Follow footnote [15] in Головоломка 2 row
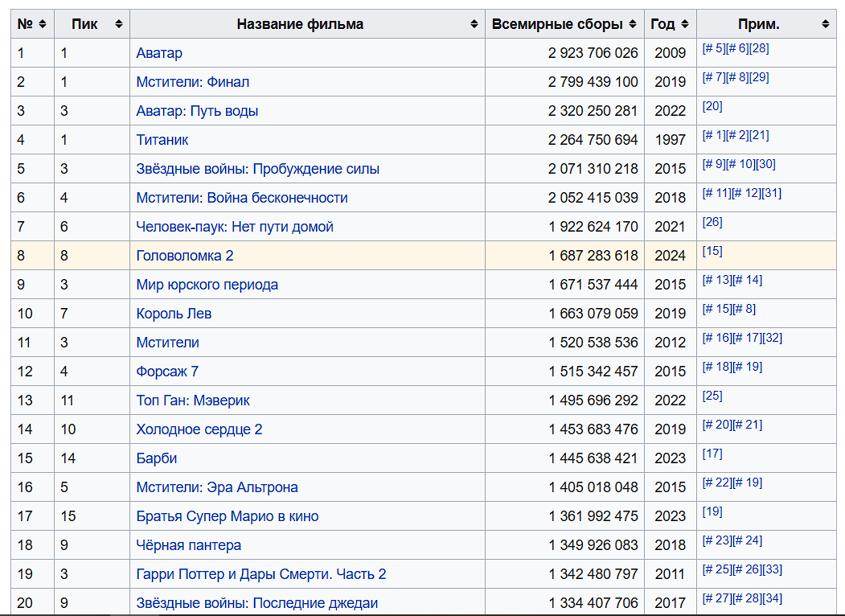845x616 pixels. [712, 251]
